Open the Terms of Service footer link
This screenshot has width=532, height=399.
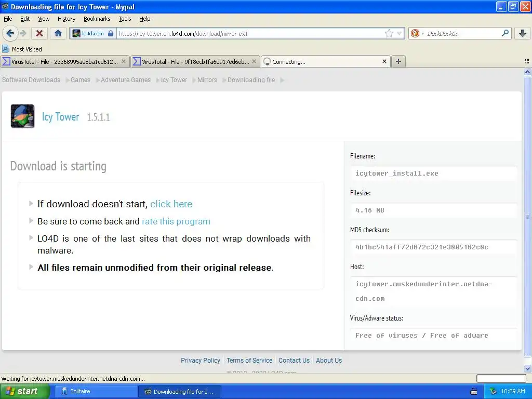tap(249, 361)
